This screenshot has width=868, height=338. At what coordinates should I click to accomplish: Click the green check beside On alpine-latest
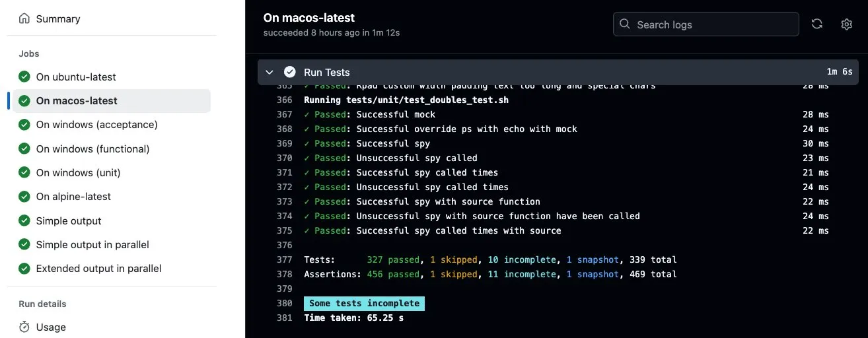[24, 197]
